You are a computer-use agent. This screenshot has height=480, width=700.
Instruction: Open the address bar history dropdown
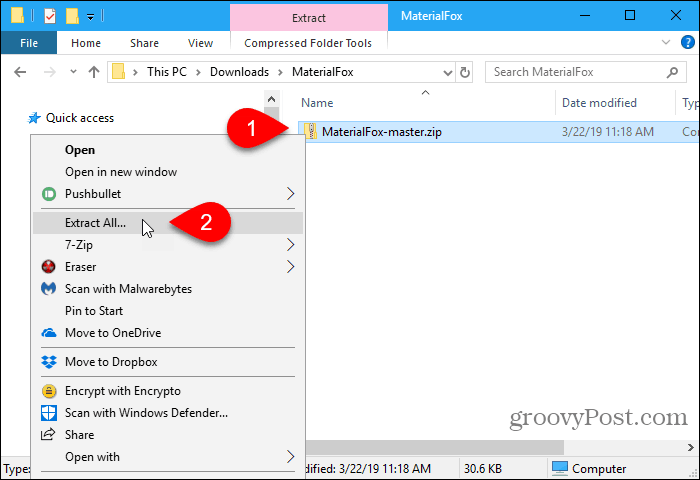pos(447,72)
